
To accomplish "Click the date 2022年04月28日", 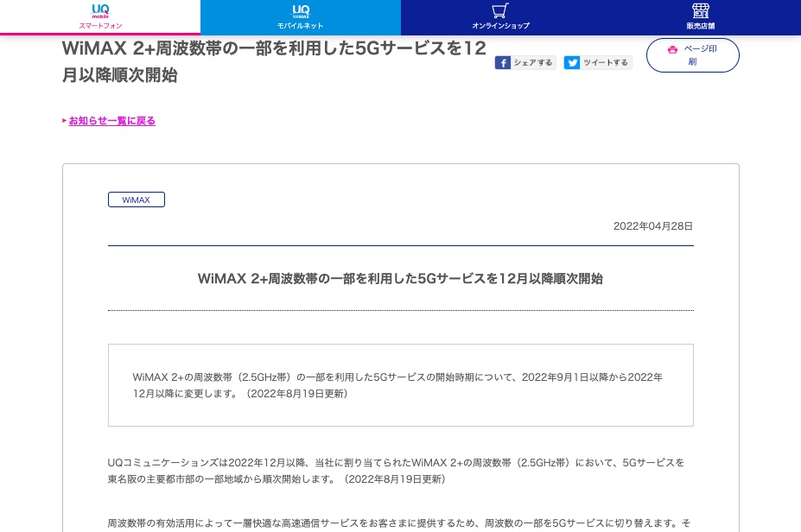I will pos(653,226).
